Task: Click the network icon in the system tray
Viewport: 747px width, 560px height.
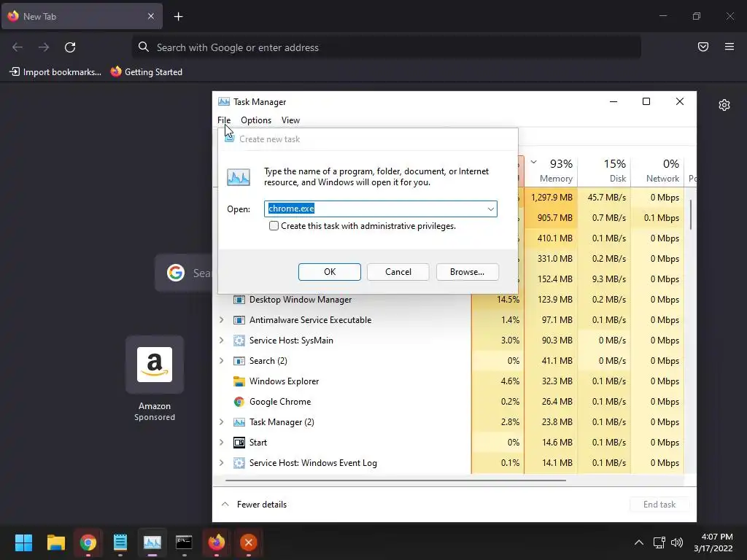Action: (x=659, y=542)
